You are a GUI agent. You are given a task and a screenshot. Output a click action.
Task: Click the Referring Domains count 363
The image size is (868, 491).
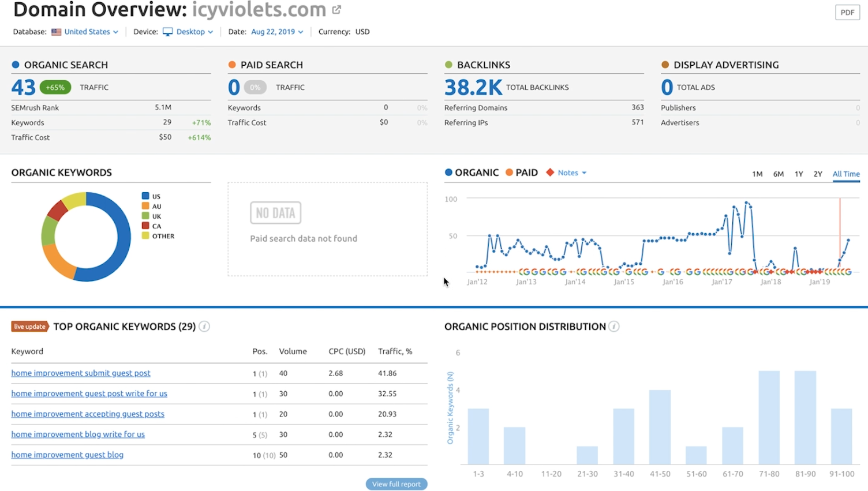(637, 107)
